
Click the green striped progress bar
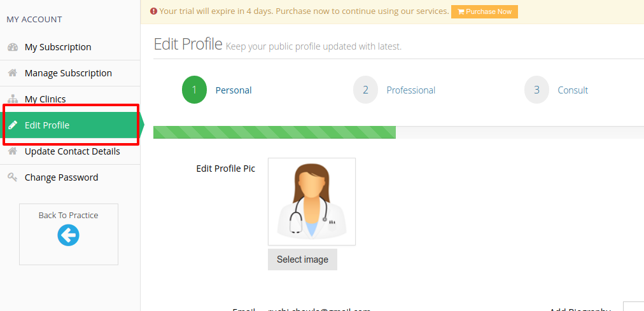(x=274, y=132)
